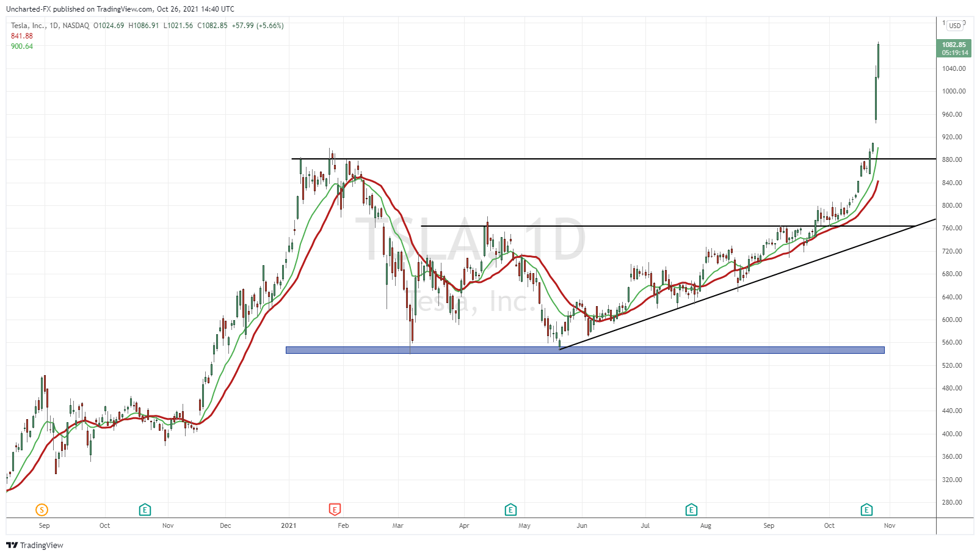This screenshot has height=556, width=980.
Task: Click the TradingView logo at bottom left
Action: [x=35, y=545]
